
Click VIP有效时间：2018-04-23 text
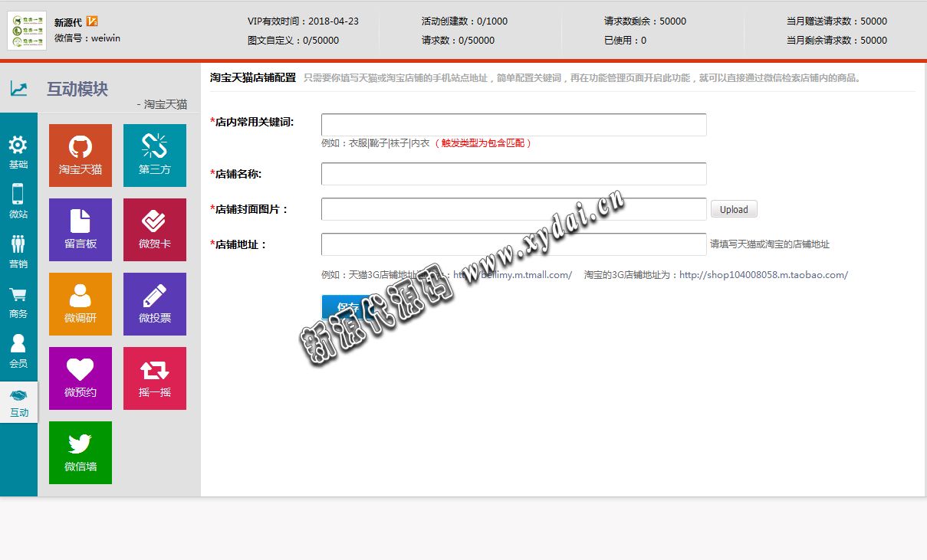pyautogui.click(x=303, y=21)
